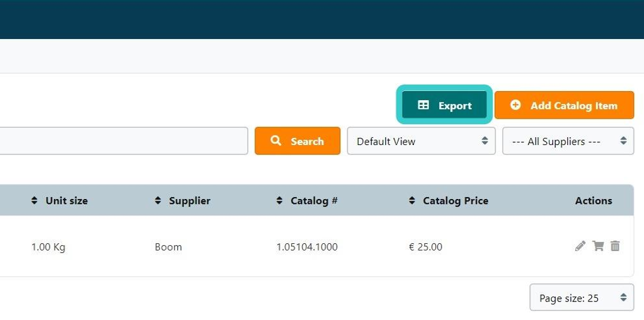Click the Add Catalog Item button
Image resolution: width=644 pixels, height=320 pixels.
point(564,105)
